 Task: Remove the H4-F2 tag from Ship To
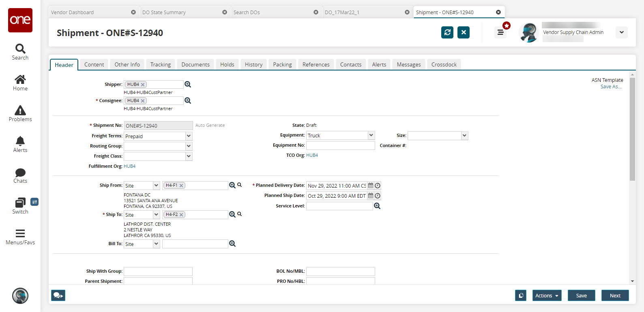click(181, 215)
